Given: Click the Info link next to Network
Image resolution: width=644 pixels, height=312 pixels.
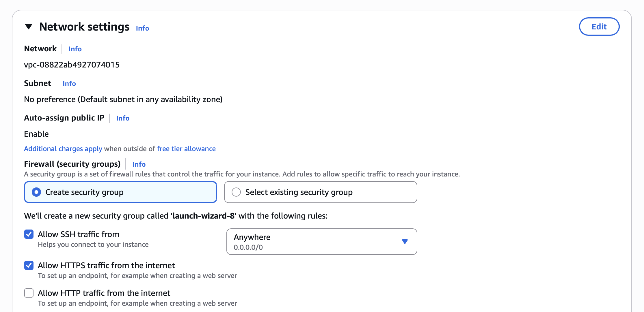Looking at the screenshot, I should 75,49.
